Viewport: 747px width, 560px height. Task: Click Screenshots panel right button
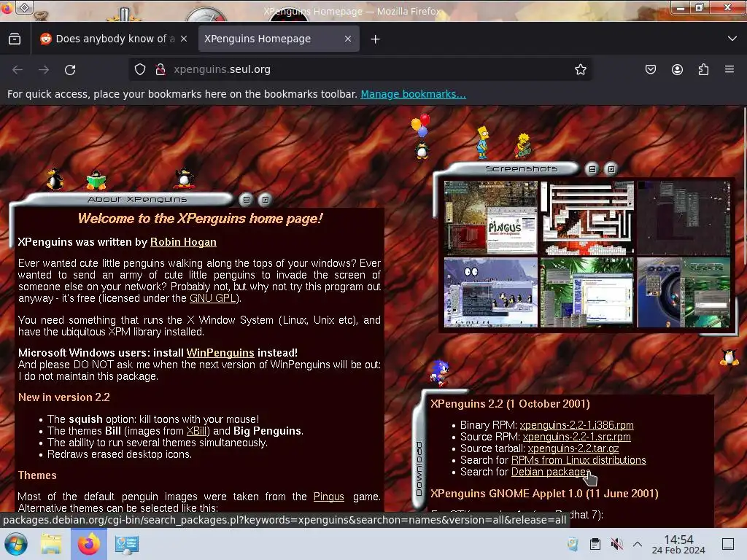click(611, 168)
